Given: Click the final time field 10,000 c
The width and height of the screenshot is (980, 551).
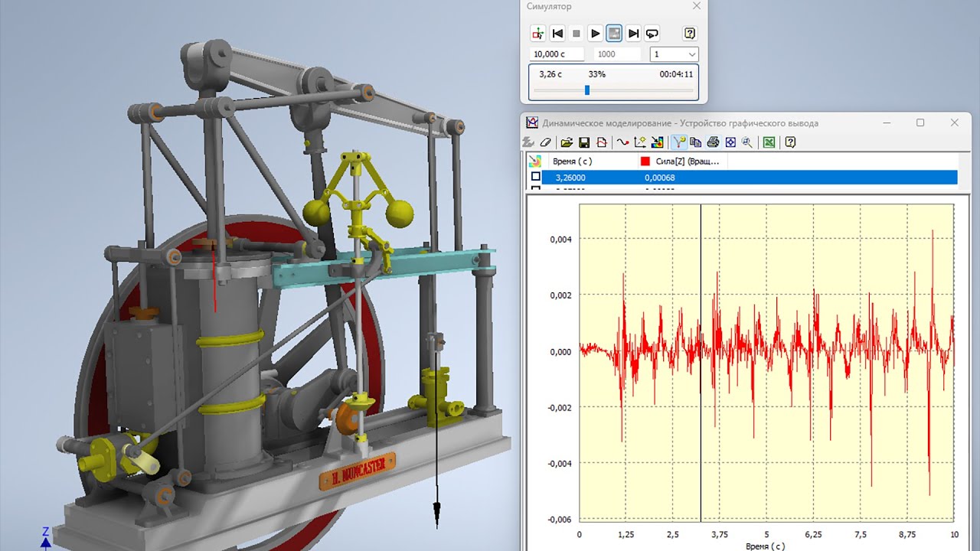Looking at the screenshot, I should pyautogui.click(x=557, y=54).
